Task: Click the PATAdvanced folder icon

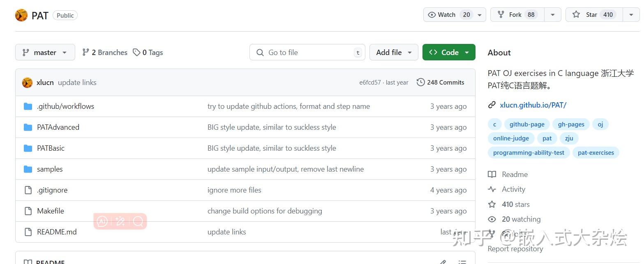Action: pyautogui.click(x=28, y=127)
